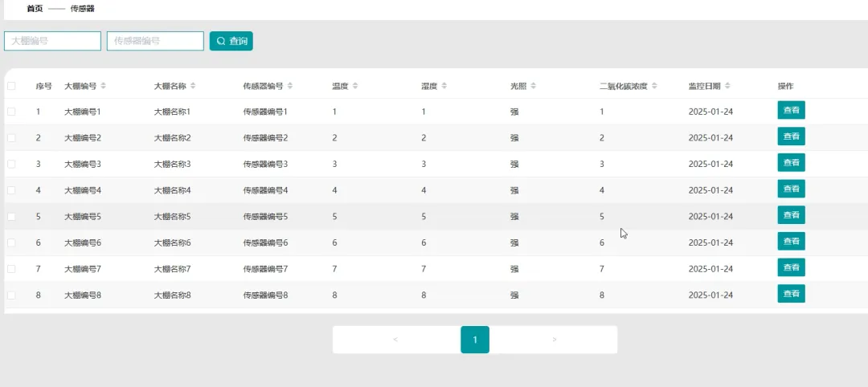Focus the 大棚编号 search input

pyautogui.click(x=52, y=41)
